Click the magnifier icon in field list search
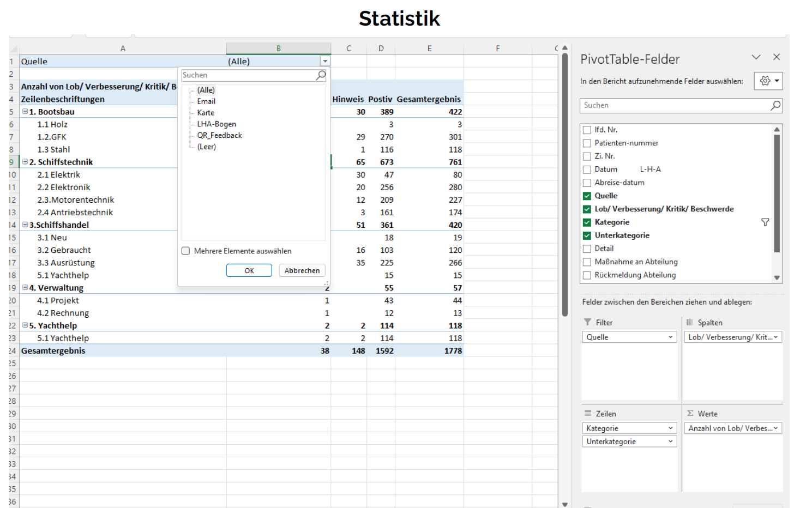Viewport: 812px width, 508px height. (775, 106)
